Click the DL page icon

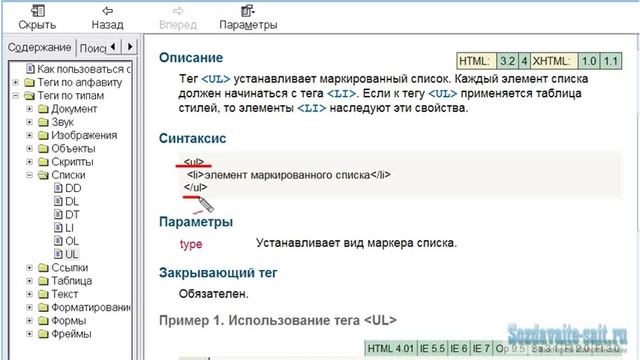click(x=58, y=202)
